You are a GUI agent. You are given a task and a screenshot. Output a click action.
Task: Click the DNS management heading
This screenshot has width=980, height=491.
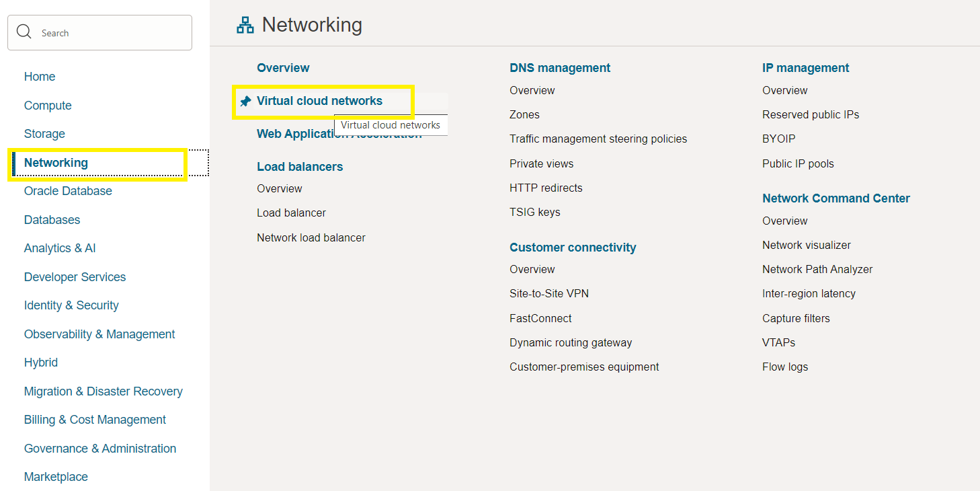pyautogui.click(x=560, y=68)
